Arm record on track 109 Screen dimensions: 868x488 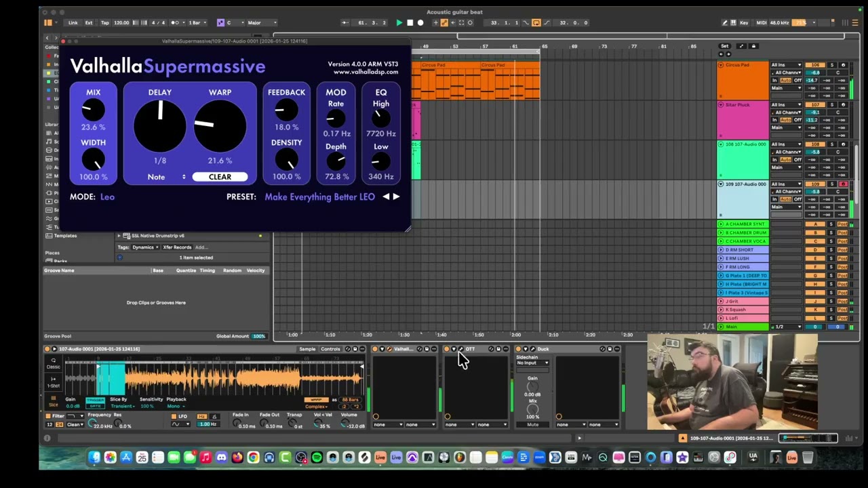pos(844,184)
